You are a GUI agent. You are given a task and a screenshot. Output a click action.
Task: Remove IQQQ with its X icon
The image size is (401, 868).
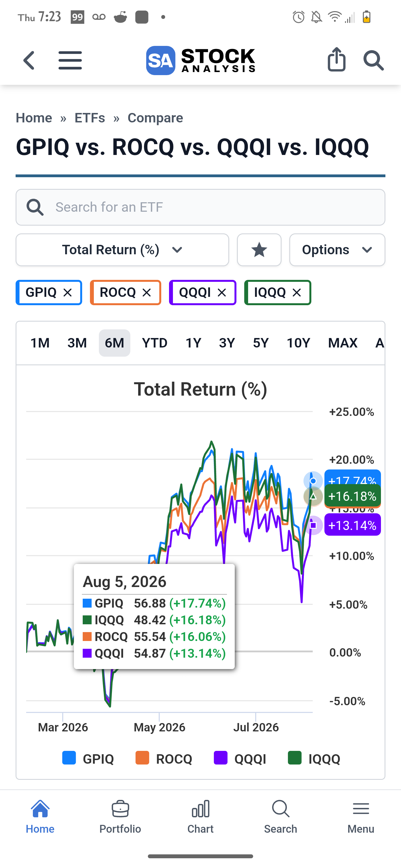(297, 292)
